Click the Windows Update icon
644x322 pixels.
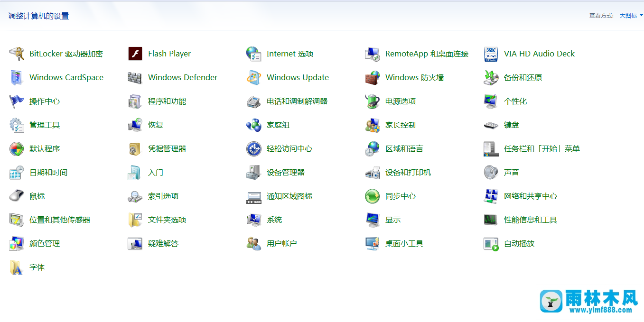coord(254,78)
